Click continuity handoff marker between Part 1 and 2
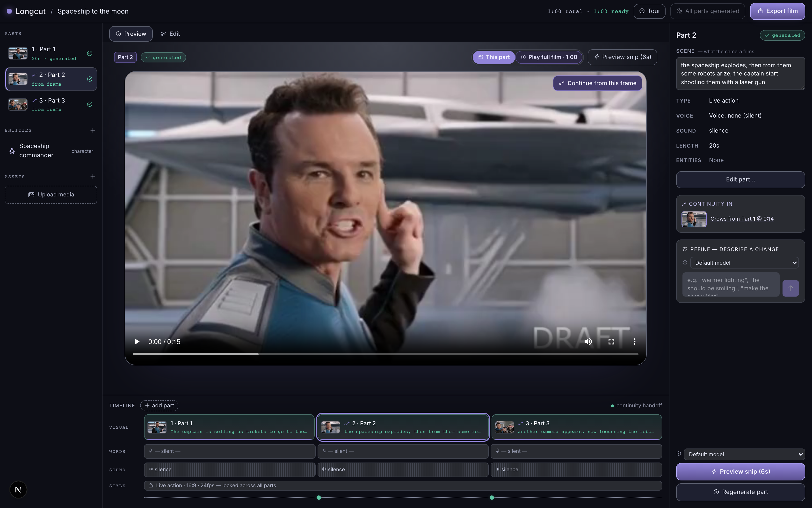This screenshot has width=812, height=508. tap(319, 498)
